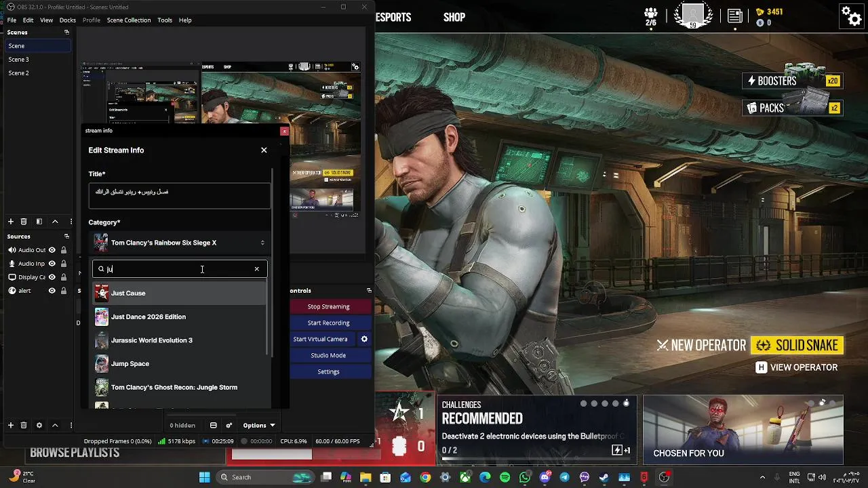Screen dimensions: 868x488
Task: Lock the Audio Input source
Action: [64, 264]
